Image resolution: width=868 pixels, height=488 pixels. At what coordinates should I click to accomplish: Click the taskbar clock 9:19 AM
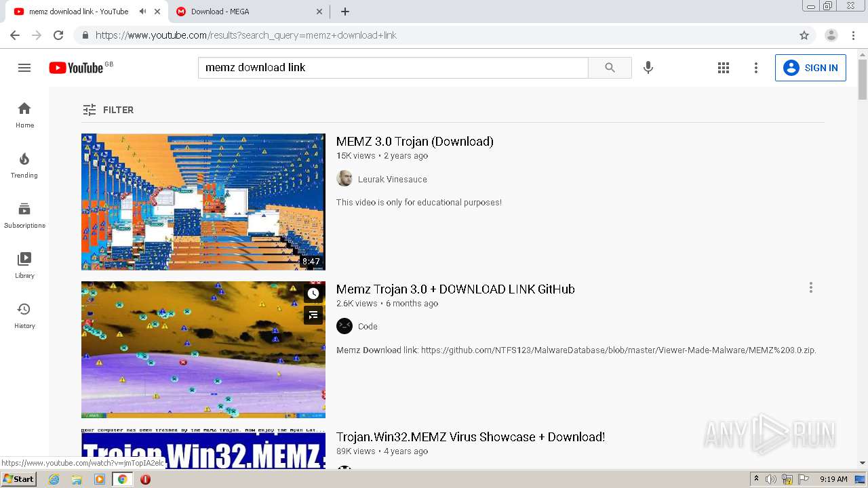[x=833, y=479]
